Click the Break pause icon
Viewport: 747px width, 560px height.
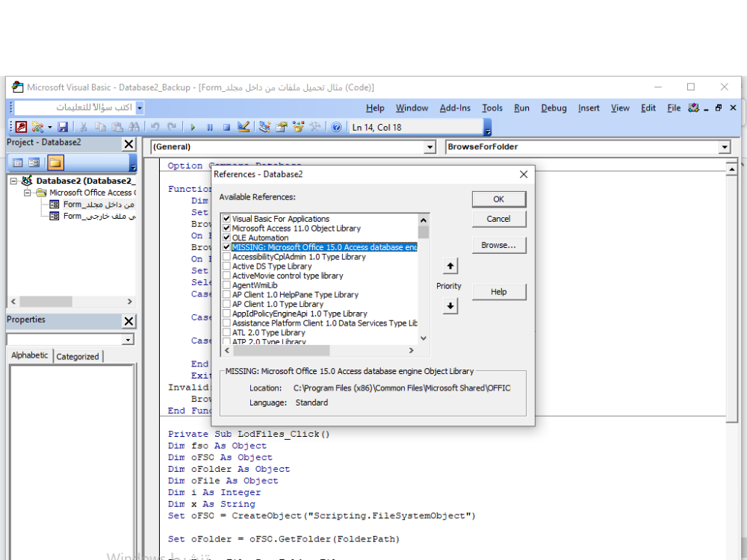click(x=210, y=127)
